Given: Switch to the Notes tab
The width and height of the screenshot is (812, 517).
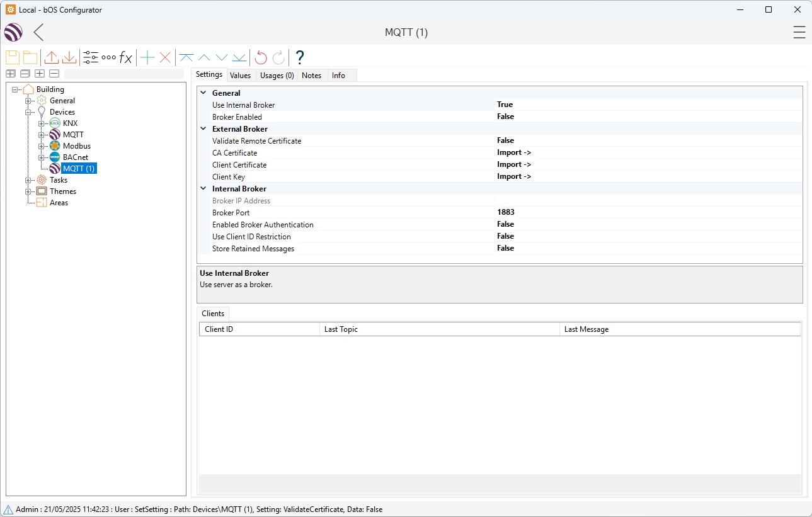Looking at the screenshot, I should pos(311,76).
